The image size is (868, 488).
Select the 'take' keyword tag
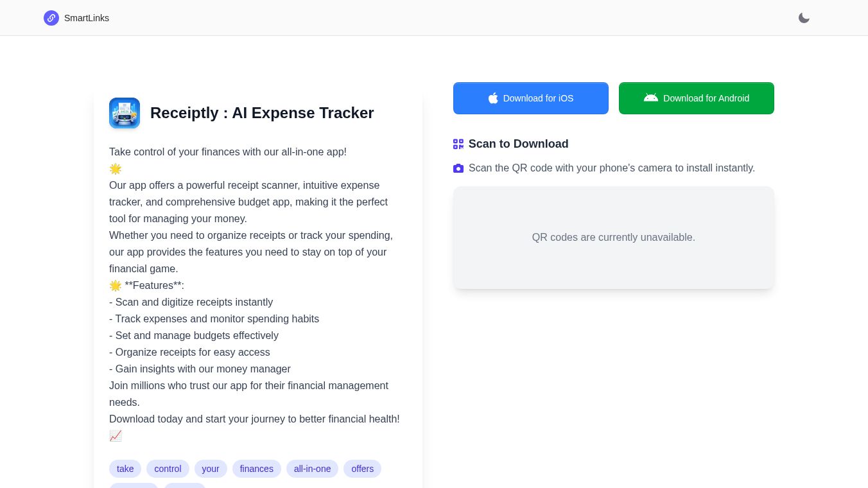(x=125, y=469)
